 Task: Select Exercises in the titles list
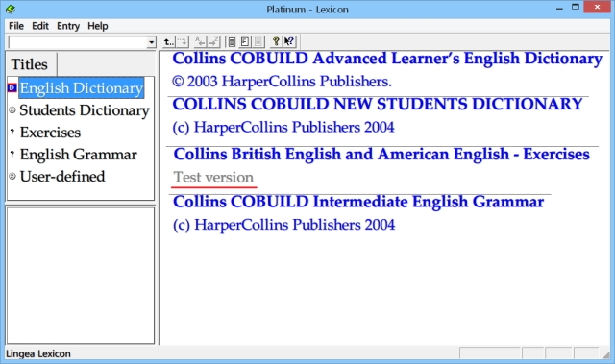pyautogui.click(x=50, y=133)
